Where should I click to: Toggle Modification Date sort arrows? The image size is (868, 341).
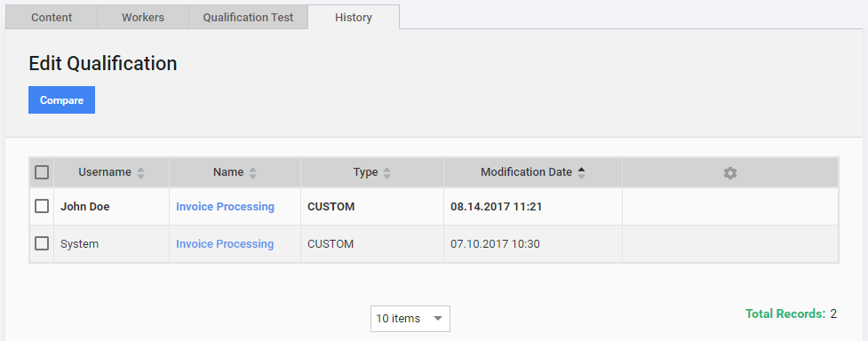click(x=581, y=172)
